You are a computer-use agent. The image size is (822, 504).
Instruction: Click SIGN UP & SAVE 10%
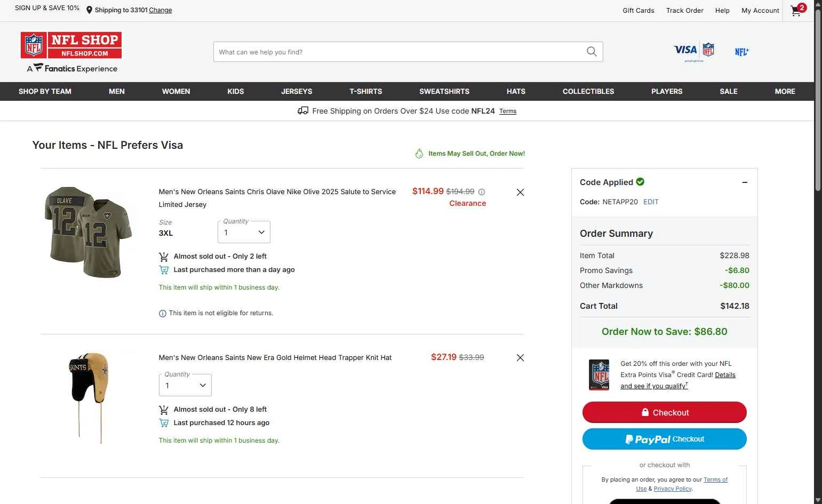point(47,8)
